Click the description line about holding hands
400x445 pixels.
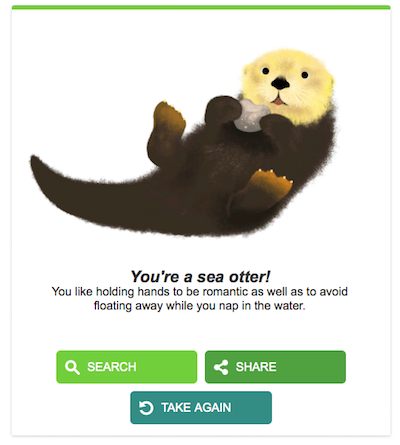(x=200, y=292)
